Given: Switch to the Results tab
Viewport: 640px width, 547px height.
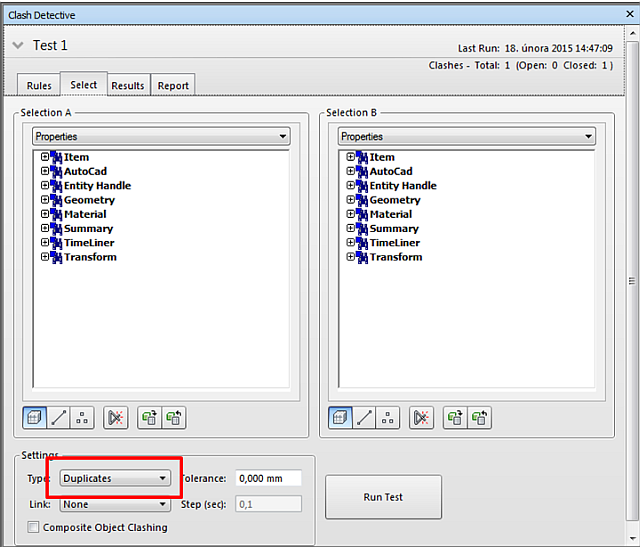Looking at the screenshot, I should tap(128, 86).
